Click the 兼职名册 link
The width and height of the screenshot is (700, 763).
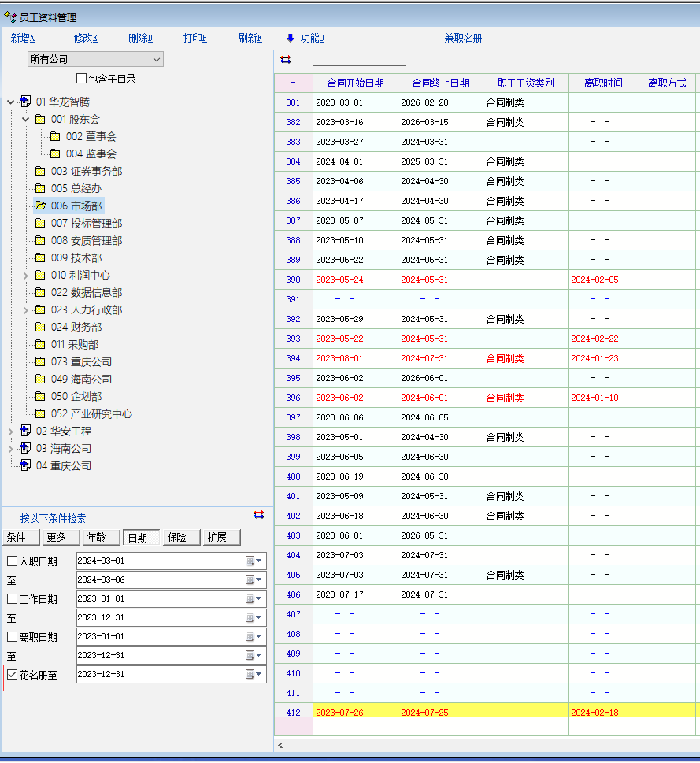pos(463,38)
